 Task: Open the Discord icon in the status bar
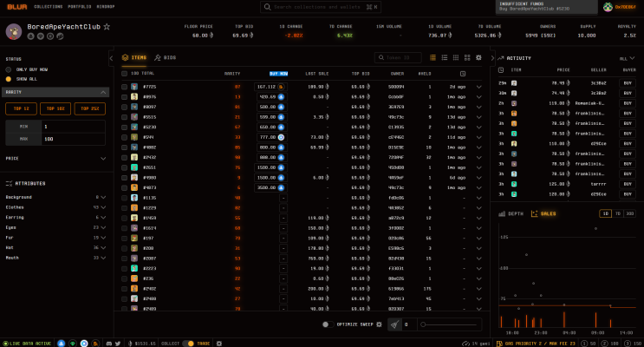point(109,344)
